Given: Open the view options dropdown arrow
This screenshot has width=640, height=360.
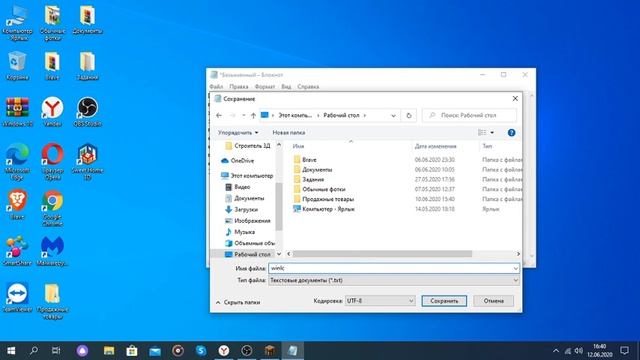Looking at the screenshot, I should click(x=492, y=133).
